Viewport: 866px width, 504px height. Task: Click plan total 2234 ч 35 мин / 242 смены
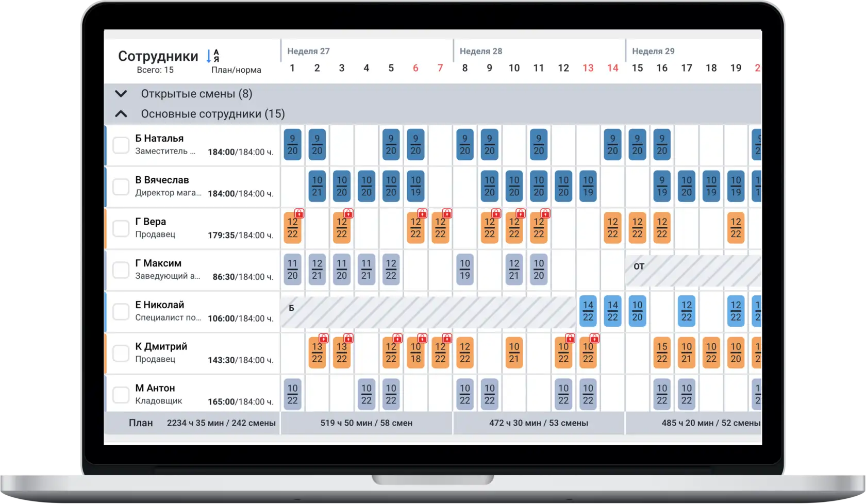[x=221, y=423]
